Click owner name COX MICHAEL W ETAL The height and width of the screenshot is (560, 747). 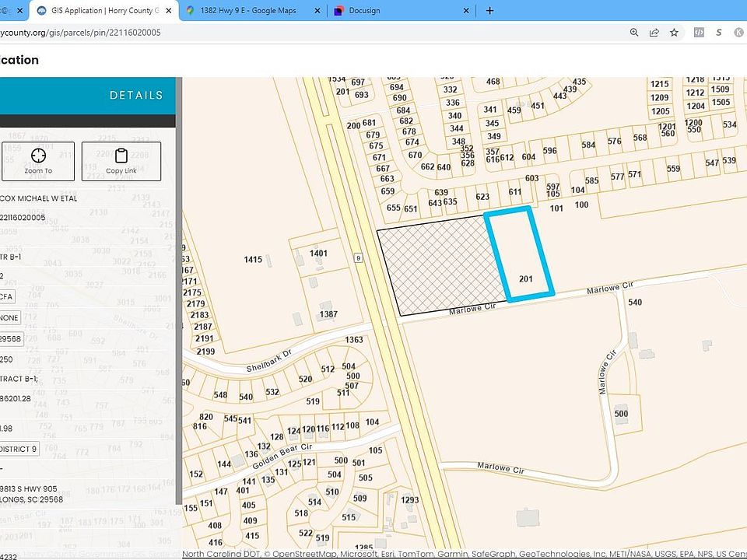coord(39,198)
